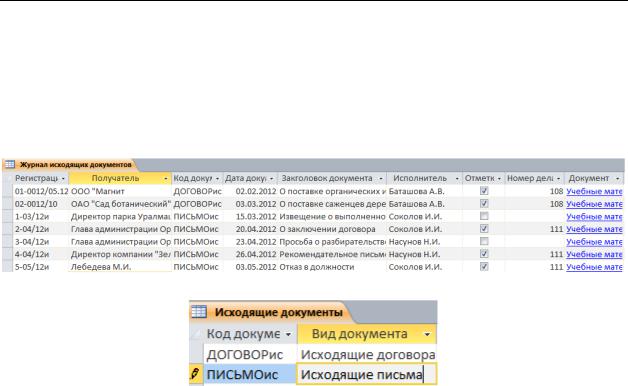
Task: Click cell ОАО "Сад ботанический"
Action: pyautogui.click(x=120, y=204)
